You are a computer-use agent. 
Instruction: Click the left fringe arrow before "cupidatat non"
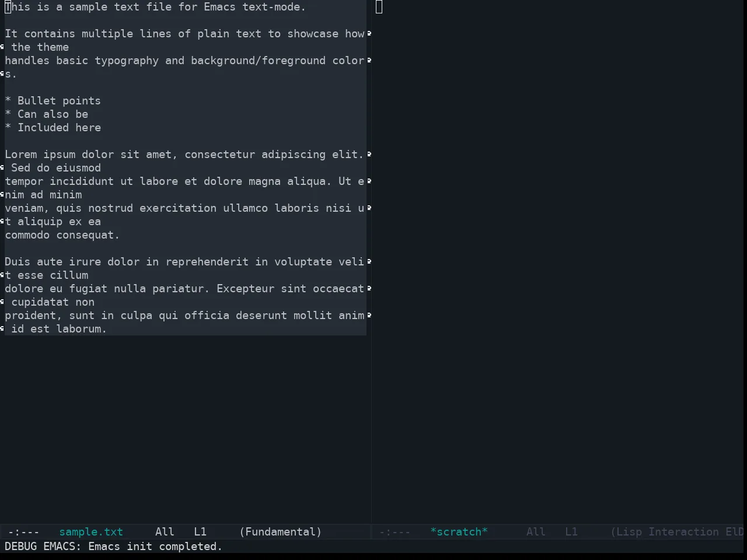(x=2, y=302)
